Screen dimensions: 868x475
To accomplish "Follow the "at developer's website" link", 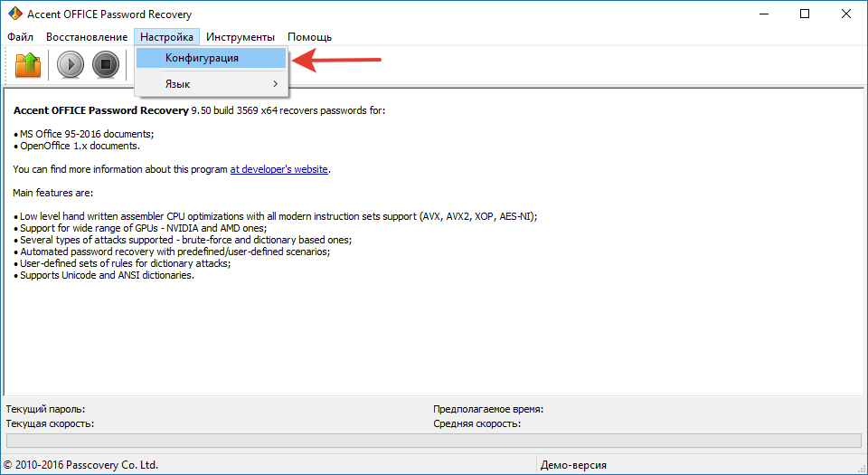I will pyautogui.click(x=278, y=169).
